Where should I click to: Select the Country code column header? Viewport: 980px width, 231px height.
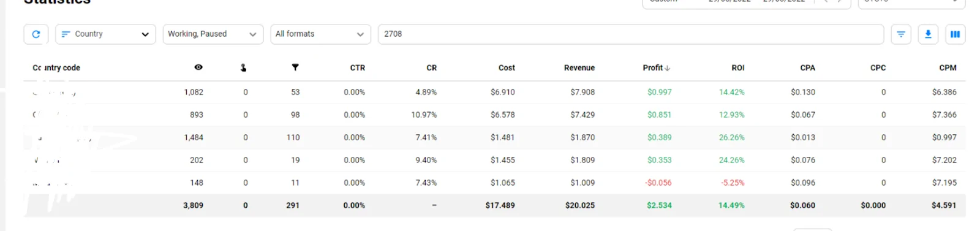[x=56, y=68]
